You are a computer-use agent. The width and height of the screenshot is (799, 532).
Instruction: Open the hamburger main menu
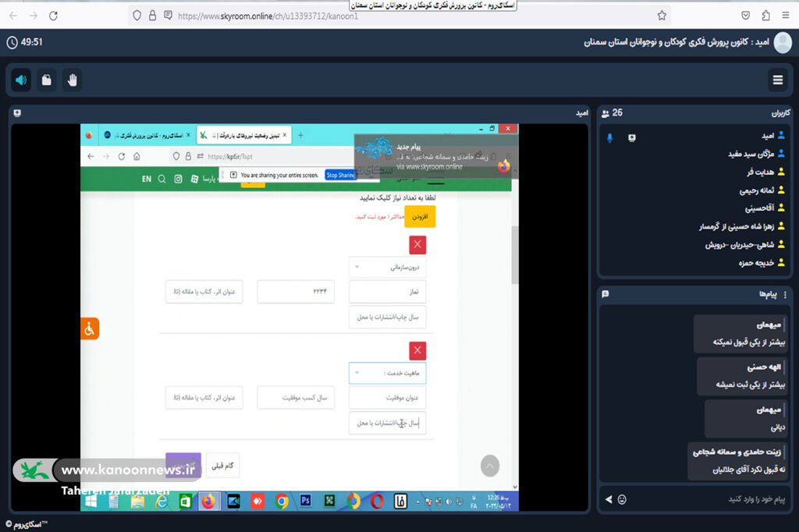777,80
